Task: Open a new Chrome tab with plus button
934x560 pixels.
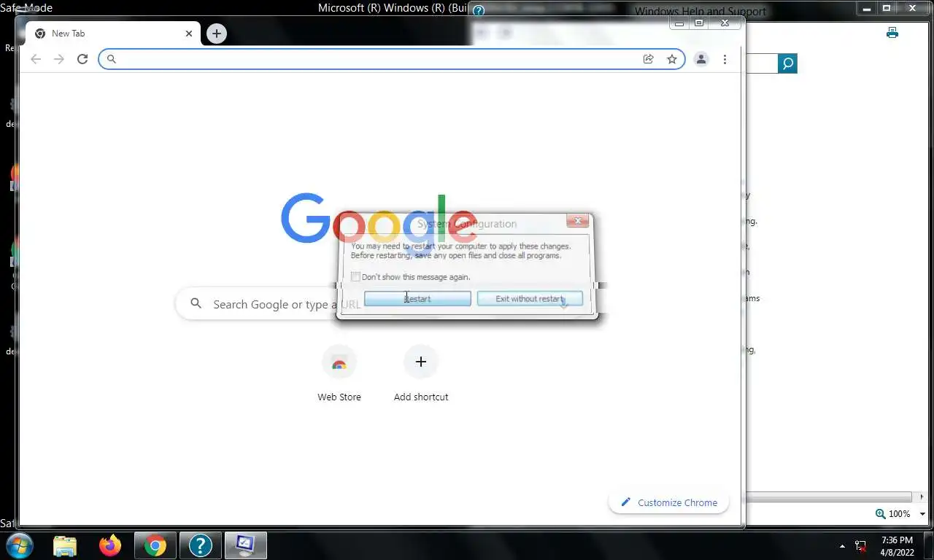Action: click(216, 34)
